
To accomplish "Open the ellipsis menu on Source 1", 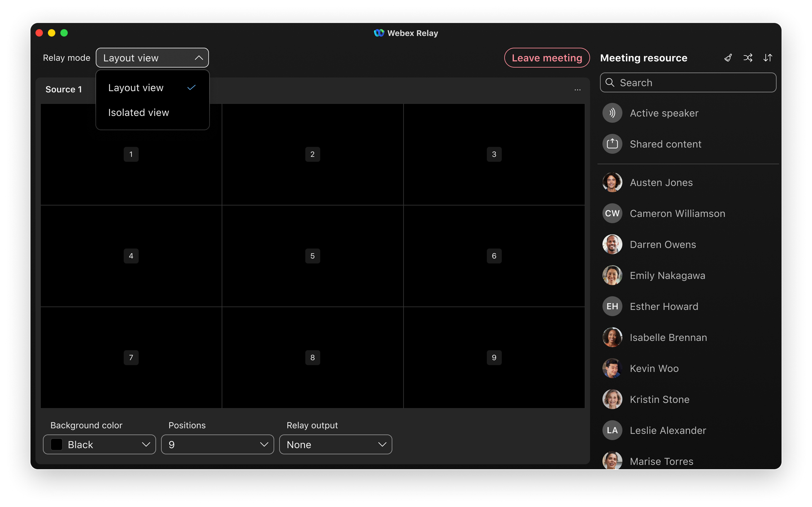I will pos(577,90).
